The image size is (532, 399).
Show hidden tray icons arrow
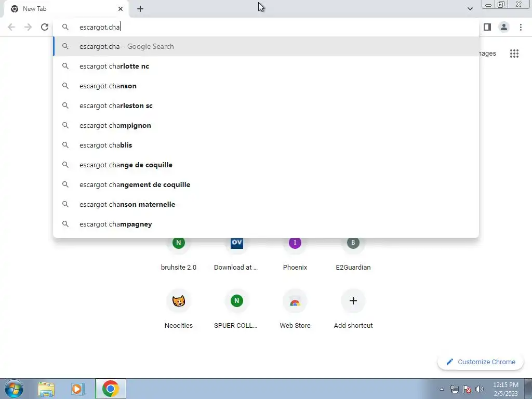point(442,389)
